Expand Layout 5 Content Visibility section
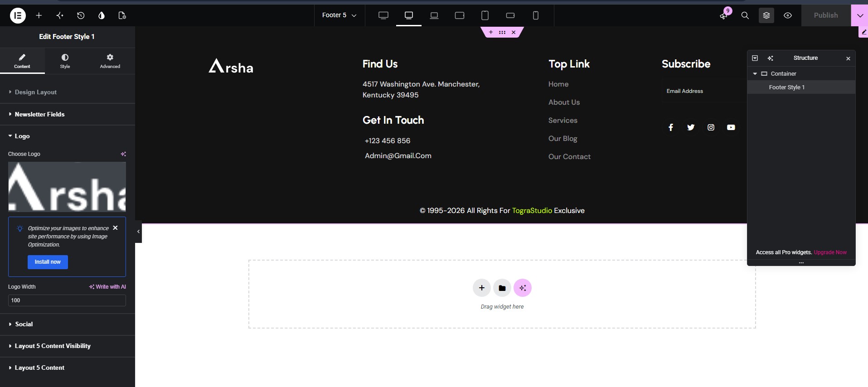Screen dimensions: 868x387 [68, 346]
